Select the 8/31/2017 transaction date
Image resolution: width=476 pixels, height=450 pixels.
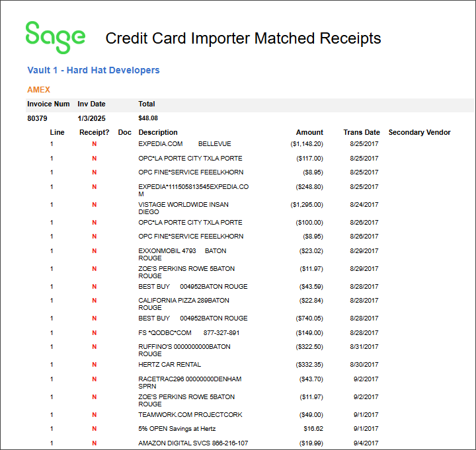(x=364, y=347)
